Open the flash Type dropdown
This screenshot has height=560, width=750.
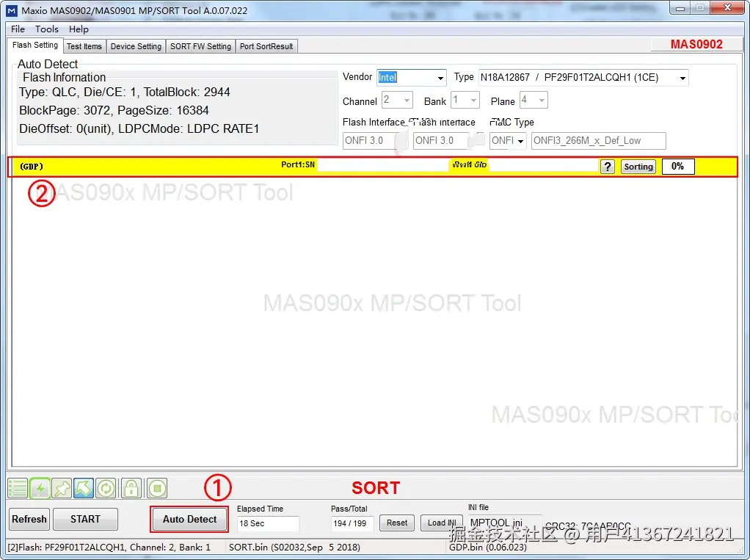(x=682, y=78)
